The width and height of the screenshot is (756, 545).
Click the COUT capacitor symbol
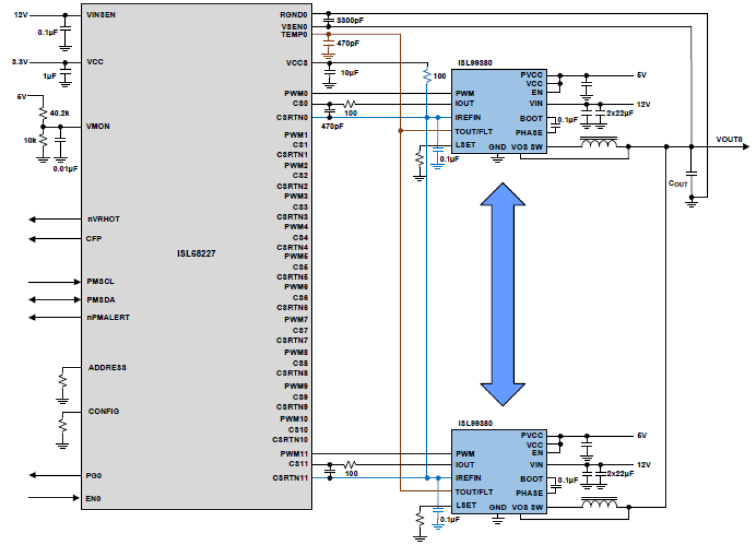point(691,174)
